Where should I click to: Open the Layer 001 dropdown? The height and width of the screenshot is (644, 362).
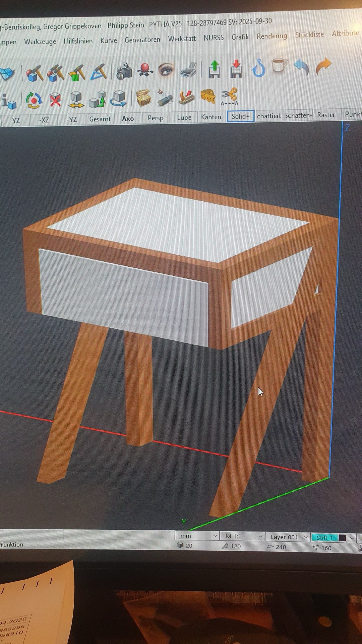coord(288,537)
